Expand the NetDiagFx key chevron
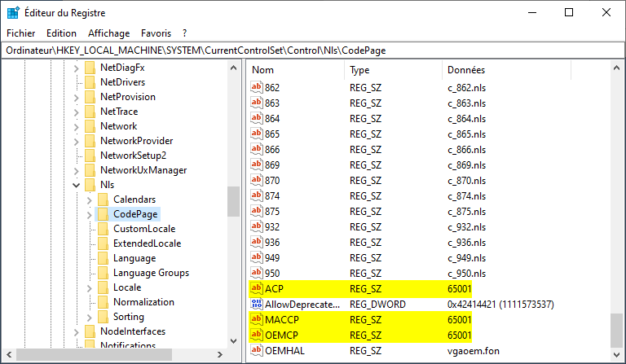 [76, 68]
